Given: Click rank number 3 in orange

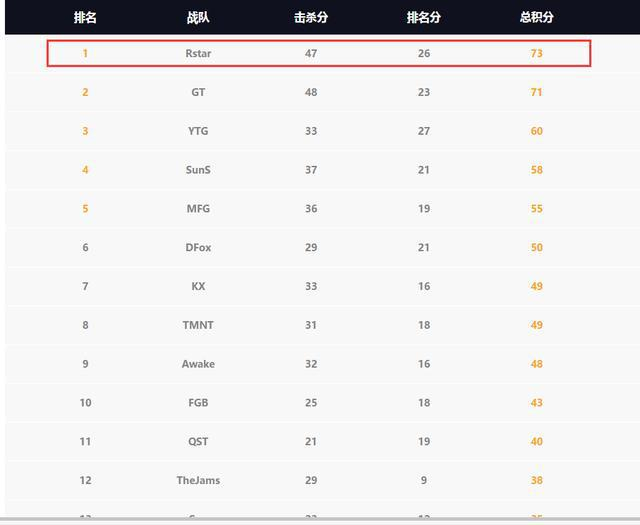Looking at the screenshot, I should point(85,131).
